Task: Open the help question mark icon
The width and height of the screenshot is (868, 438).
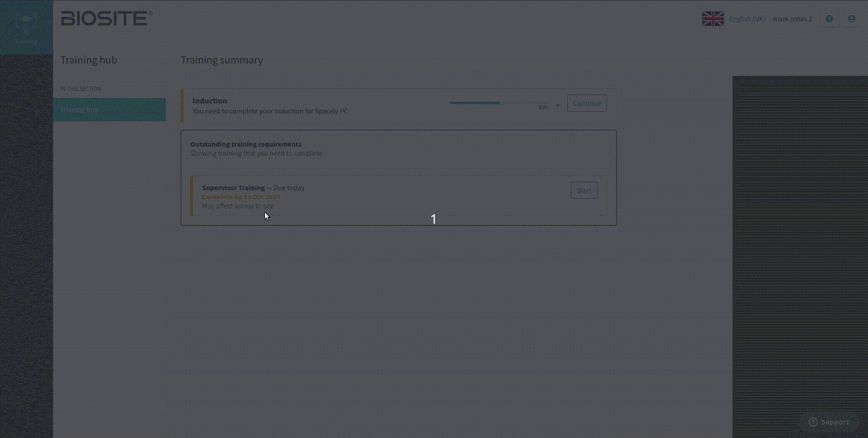Action: [x=829, y=19]
